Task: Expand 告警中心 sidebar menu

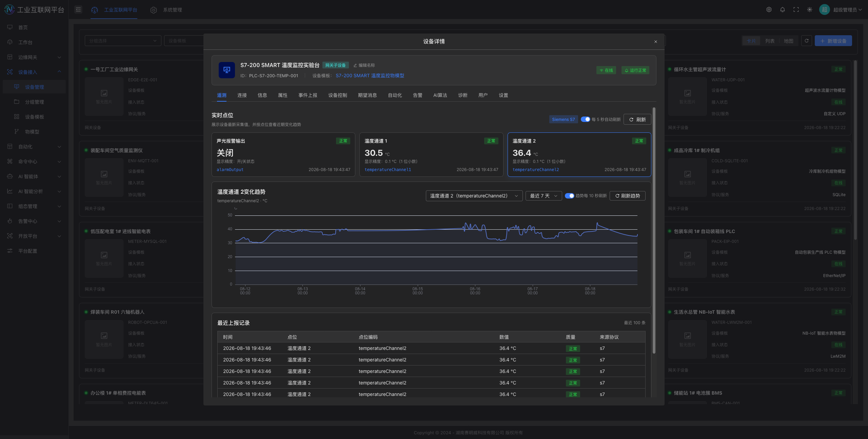Action: tap(34, 221)
